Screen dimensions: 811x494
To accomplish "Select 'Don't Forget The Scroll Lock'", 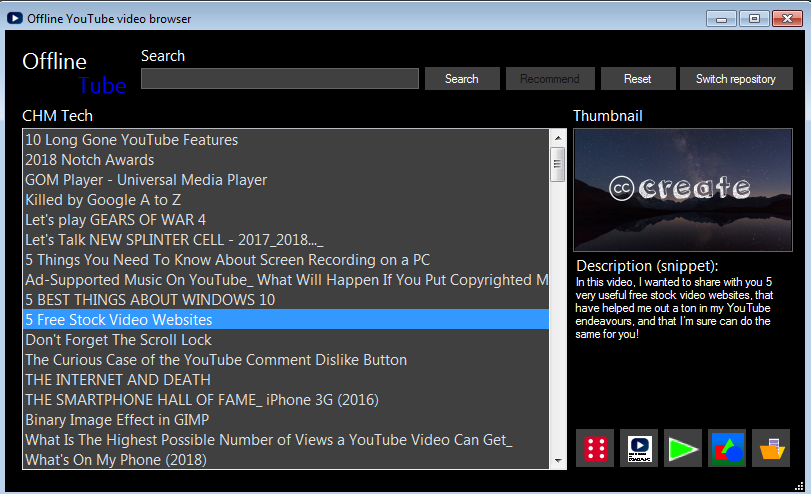I will 119,340.
